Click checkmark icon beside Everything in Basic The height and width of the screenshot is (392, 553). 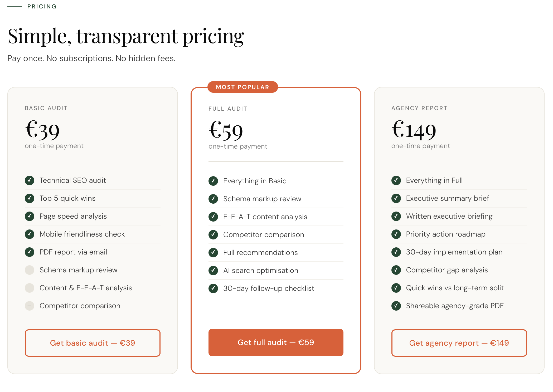click(213, 181)
